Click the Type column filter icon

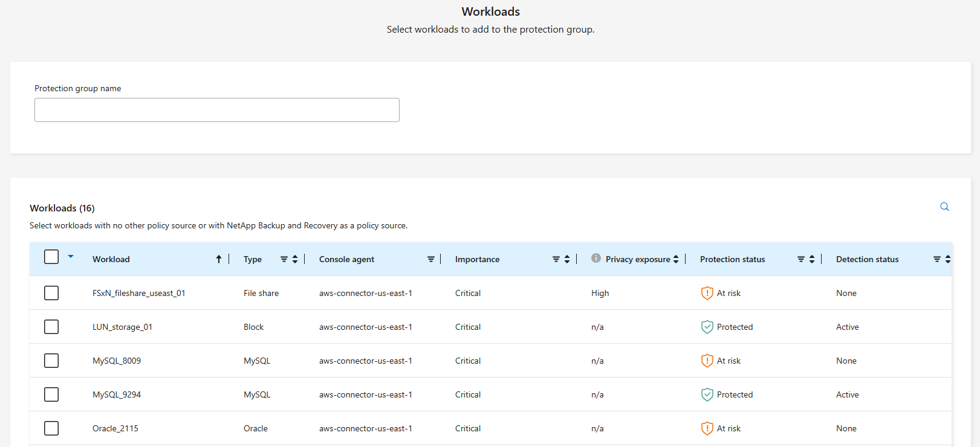pos(284,259)
